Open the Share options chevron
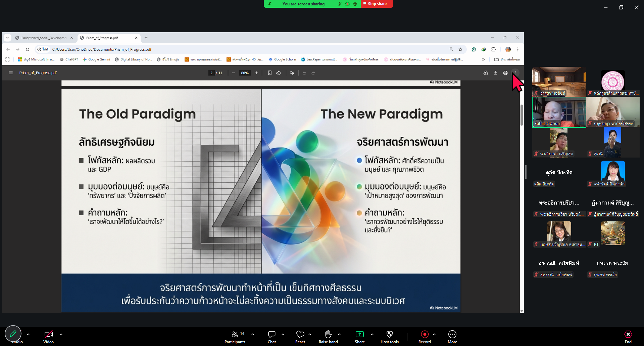Screen dimensions: 644x347 tap(372, 334)
